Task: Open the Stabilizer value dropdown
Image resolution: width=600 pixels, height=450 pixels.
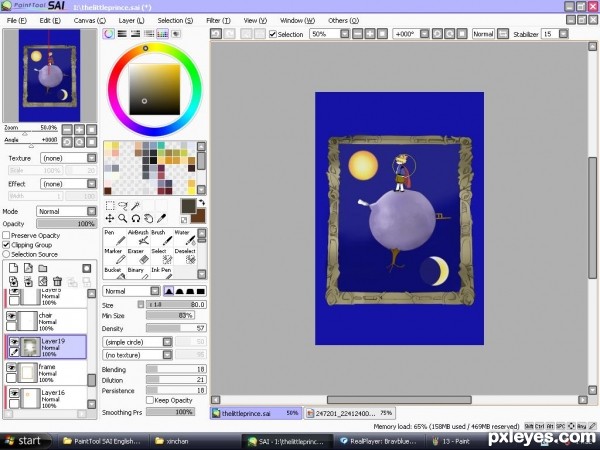Action: (563, 34)
